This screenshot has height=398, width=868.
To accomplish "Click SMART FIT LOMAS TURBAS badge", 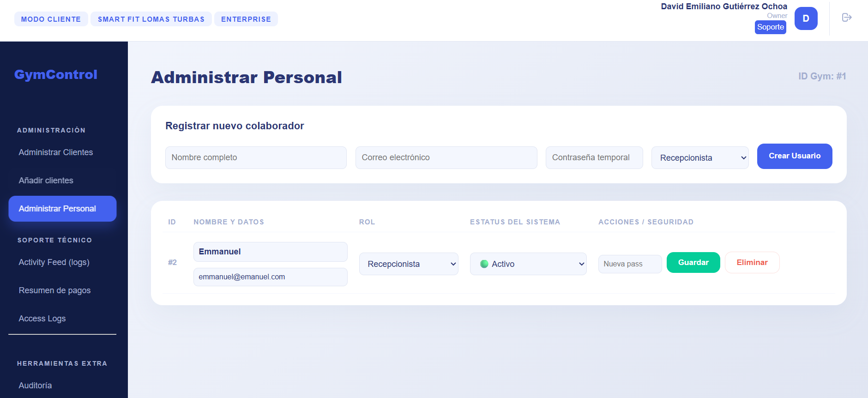I will 151,19.
